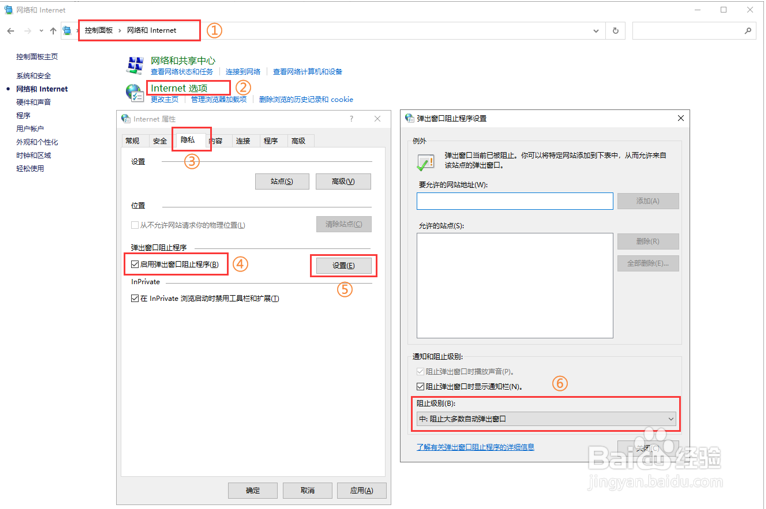Click the 删除(R) button
Screen dimensions: 766x509
tap(648, 241)
